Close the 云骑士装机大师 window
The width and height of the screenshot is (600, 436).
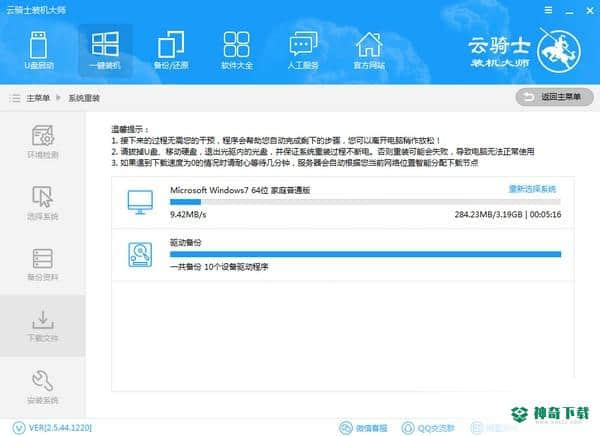590,11
